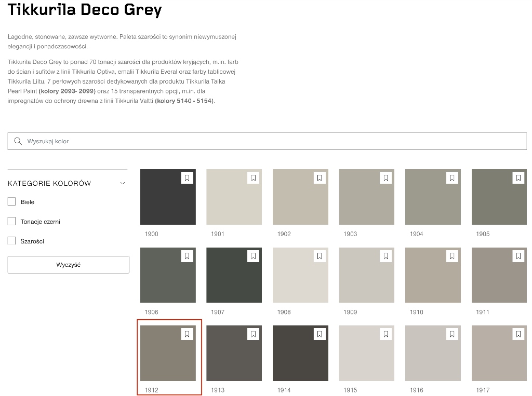Open color label 1904
The height and width of the screenshot is (396, 532).
point(417,234)
